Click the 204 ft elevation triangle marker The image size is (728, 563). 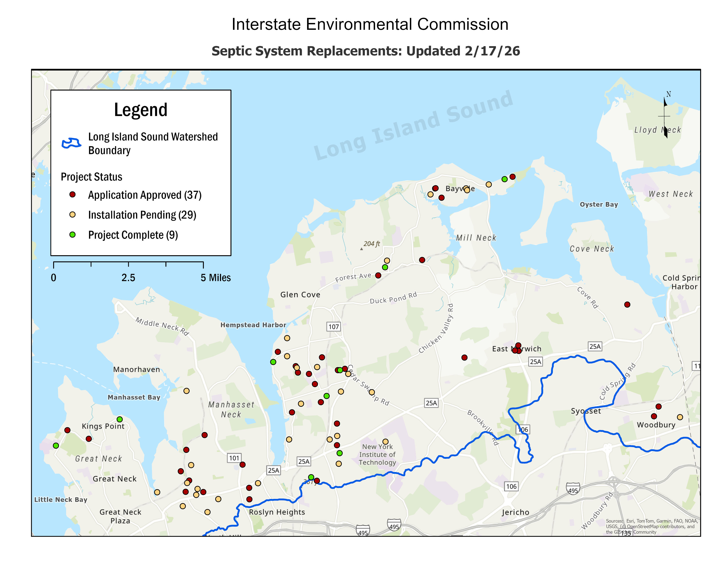tap(361, 249)
